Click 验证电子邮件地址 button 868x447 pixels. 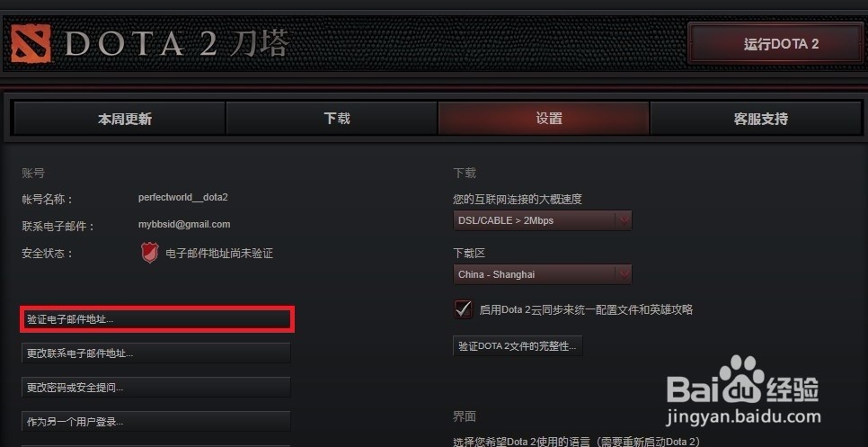coord(156,319)
